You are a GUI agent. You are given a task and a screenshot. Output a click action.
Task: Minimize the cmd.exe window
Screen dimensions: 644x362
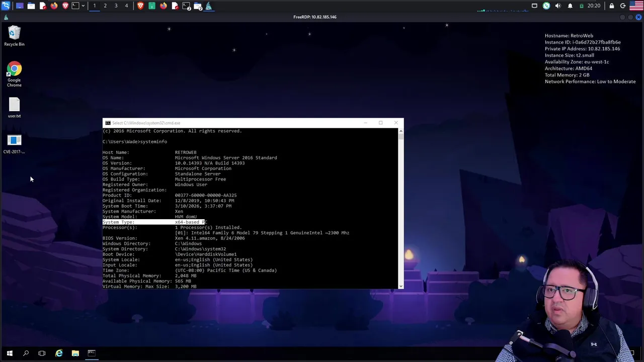pos(366,123)
